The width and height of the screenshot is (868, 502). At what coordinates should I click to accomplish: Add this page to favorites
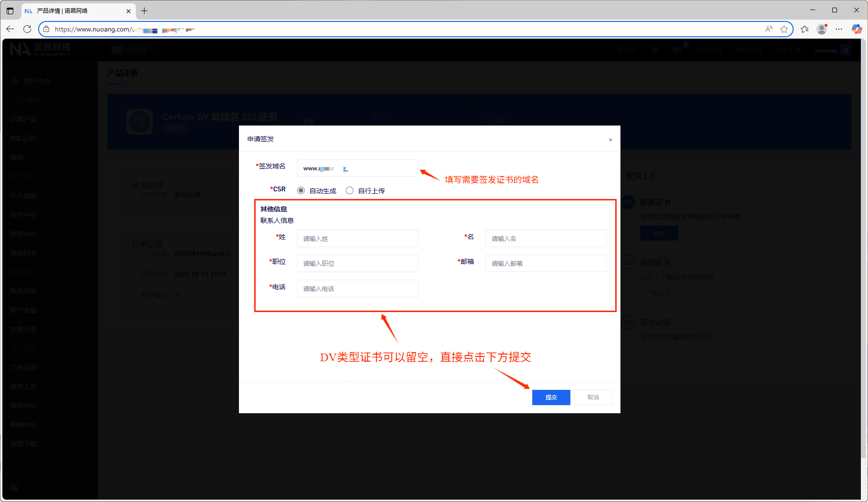pos(784,29)
